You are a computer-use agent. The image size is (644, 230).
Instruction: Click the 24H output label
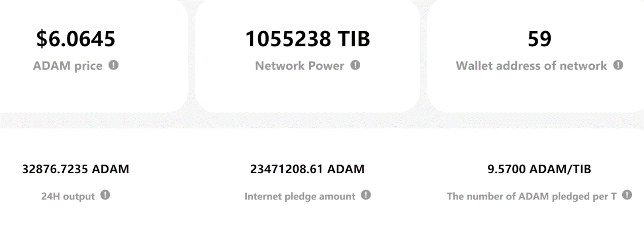pyautogui.click(x=68, y=197)
